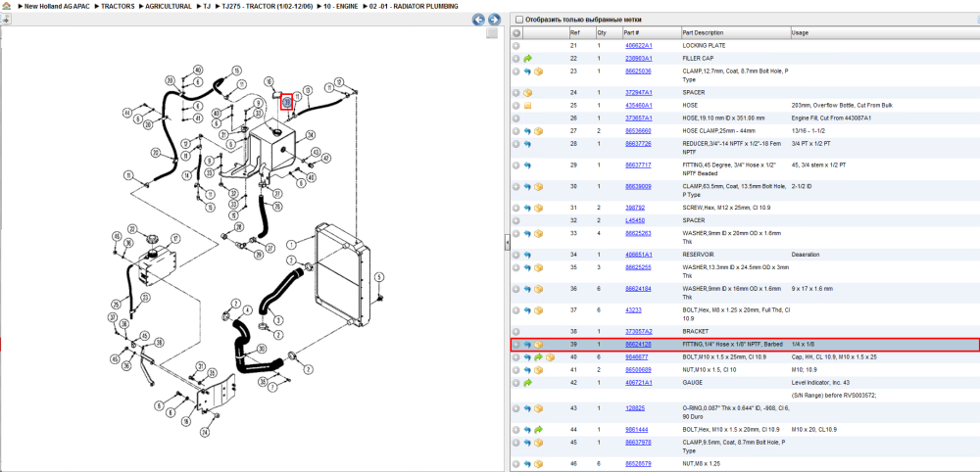Click the plus icon for row 32 SPACER
Image resolution: width=980 pixels, height=472 pixels.
(x=516, y=221)
